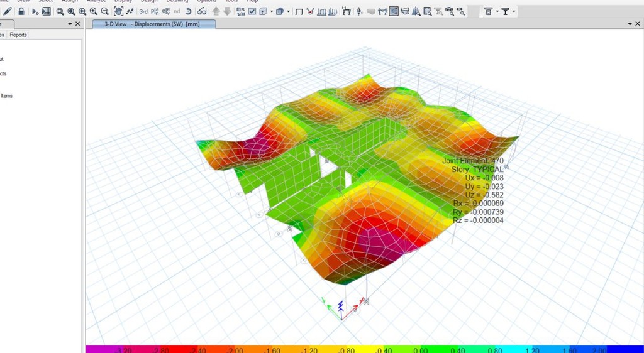Show the frame force diagram icon
644x353 pixels.
coord(383,11)
